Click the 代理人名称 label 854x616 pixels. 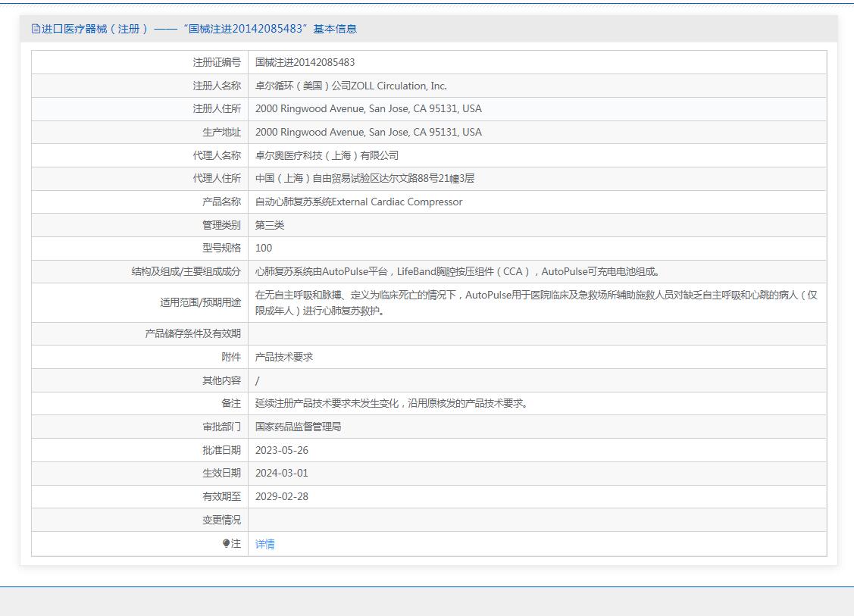[x=217, y=155]
